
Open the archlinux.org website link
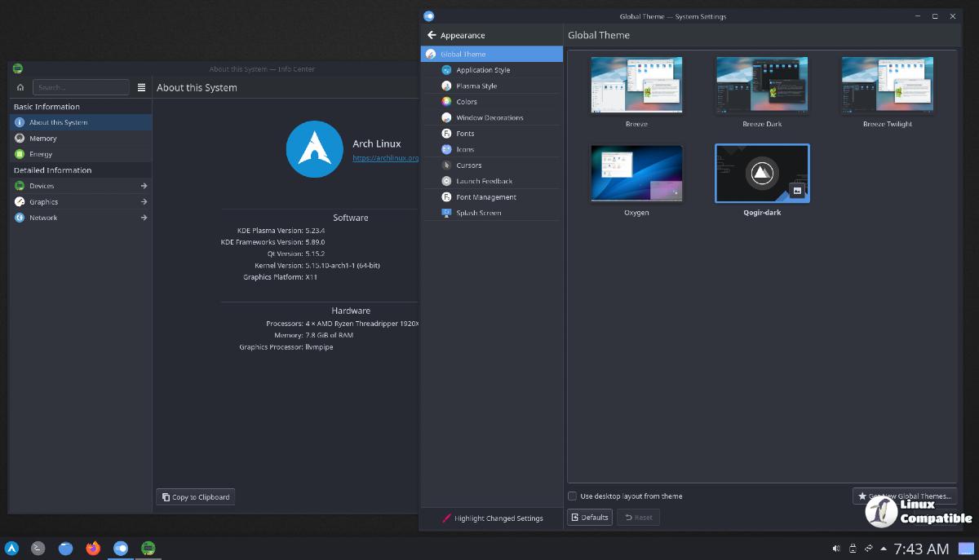click(385, 158)
